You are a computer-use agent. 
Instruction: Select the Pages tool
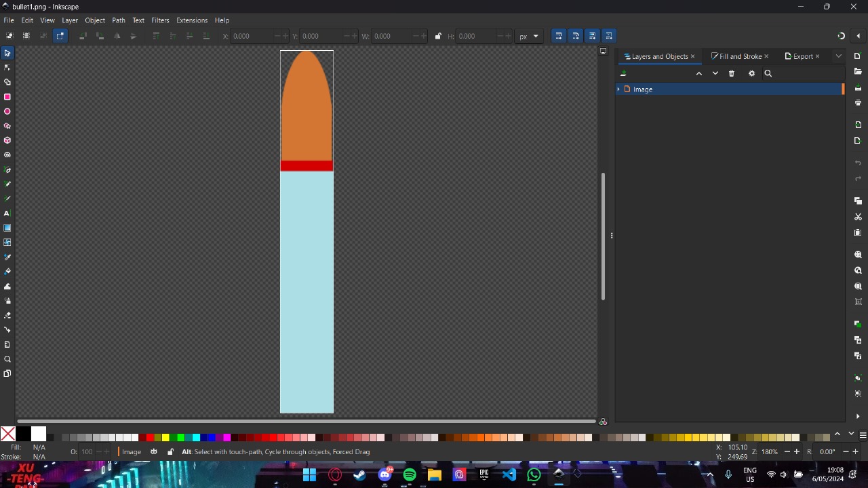click(x=7, y=373)
